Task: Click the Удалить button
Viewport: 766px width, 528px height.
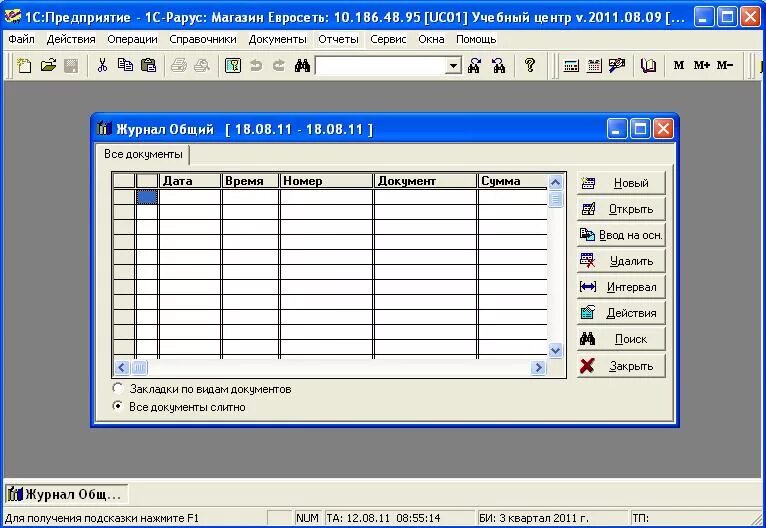Action: [x=621, y=261]
